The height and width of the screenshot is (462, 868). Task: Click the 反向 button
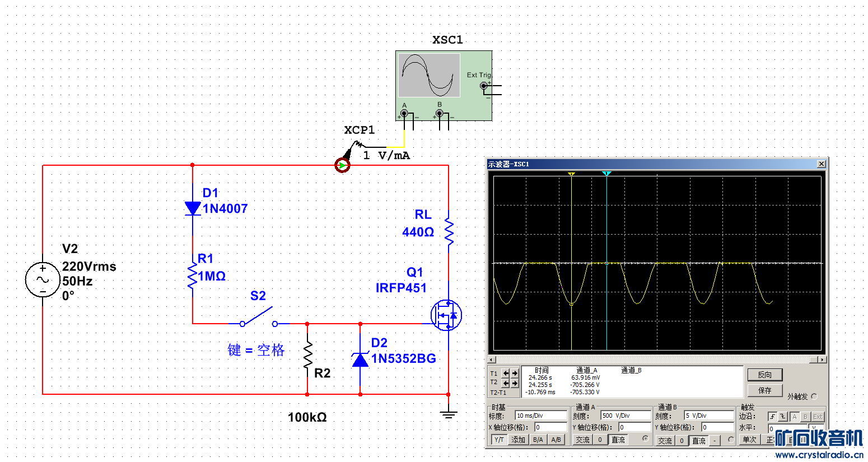point(765,375)
